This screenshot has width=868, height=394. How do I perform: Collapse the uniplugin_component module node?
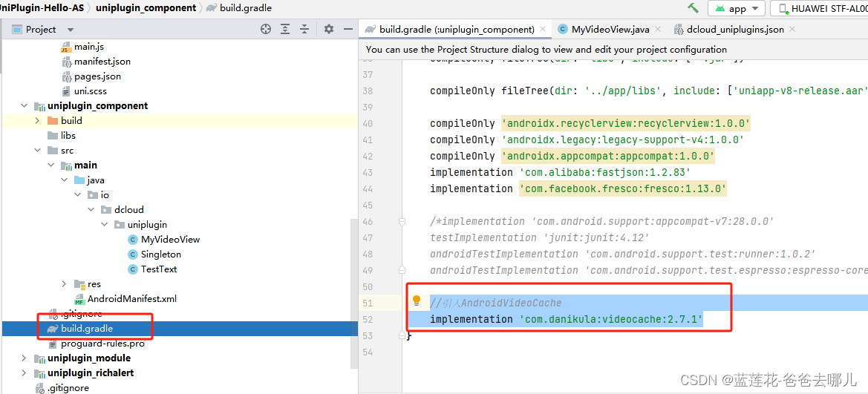(x=24, y=105)
